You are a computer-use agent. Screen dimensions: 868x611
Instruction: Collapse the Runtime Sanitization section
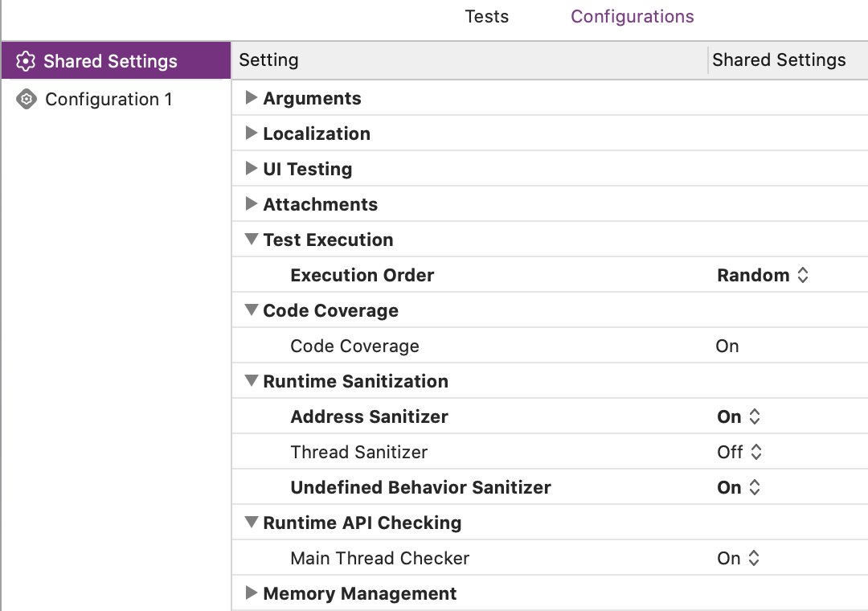pos(252,380)
